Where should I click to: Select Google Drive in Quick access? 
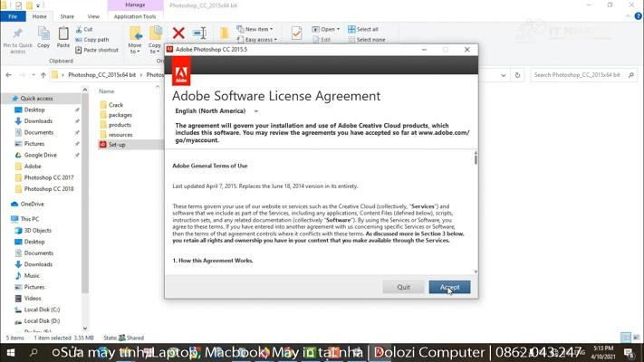click(x=40, y=155)
